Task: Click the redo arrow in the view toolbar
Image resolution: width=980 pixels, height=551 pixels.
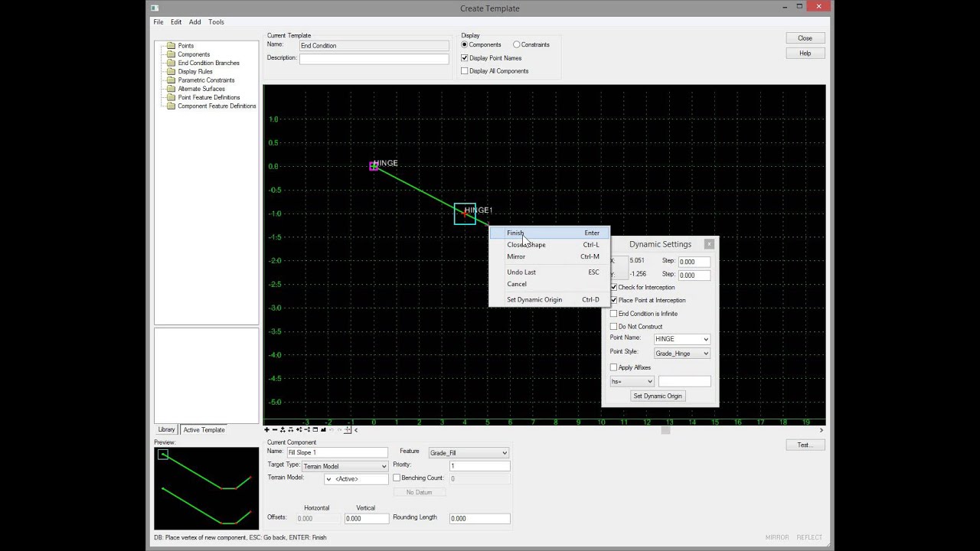Action: (x=340, y=430)
